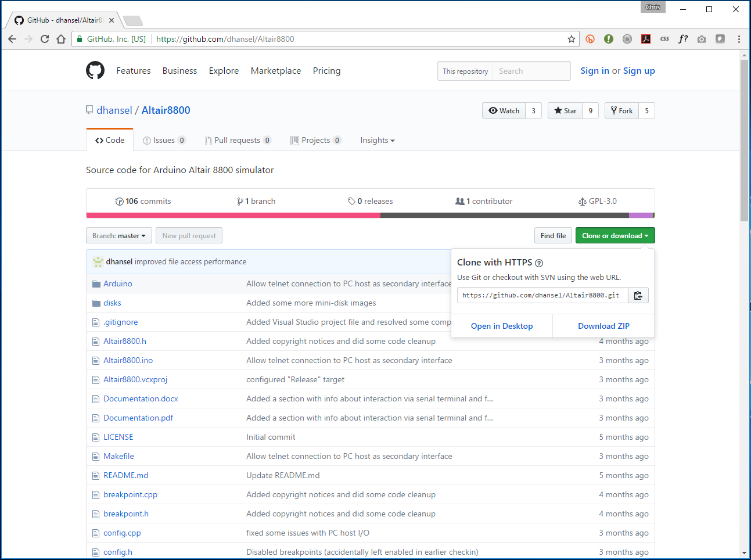Star the Altair8800 repository
The height and width of the screenshot is (560, 751).
click(x=565, y=110)
